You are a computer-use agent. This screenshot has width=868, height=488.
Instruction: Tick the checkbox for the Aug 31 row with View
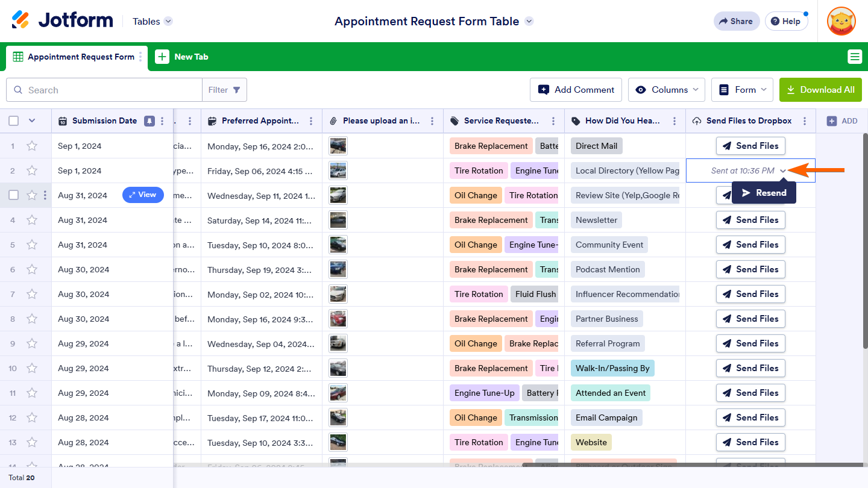(14, 195)
